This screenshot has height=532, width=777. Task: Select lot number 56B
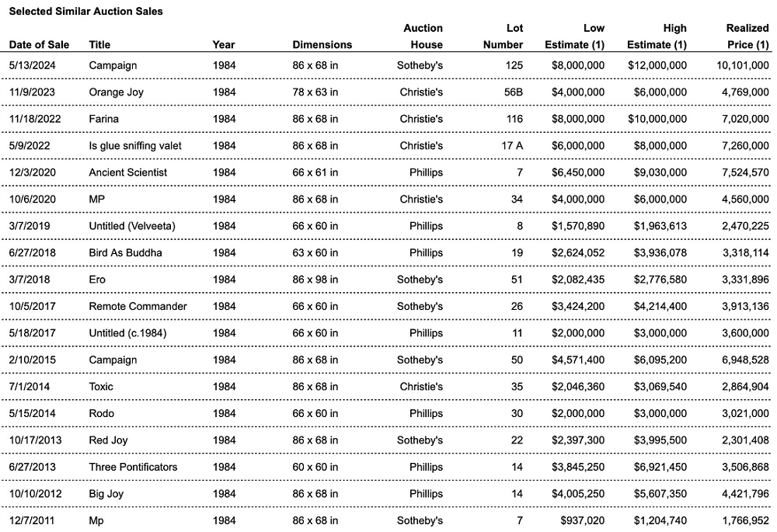point(512,92)
